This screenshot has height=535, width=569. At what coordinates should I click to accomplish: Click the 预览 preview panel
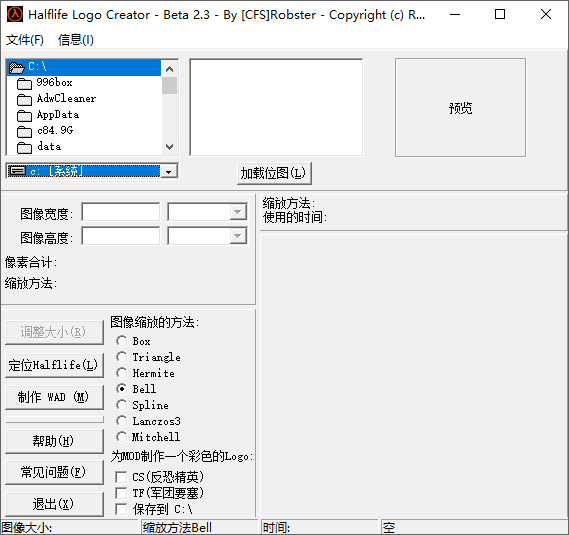tap(460, 108)
